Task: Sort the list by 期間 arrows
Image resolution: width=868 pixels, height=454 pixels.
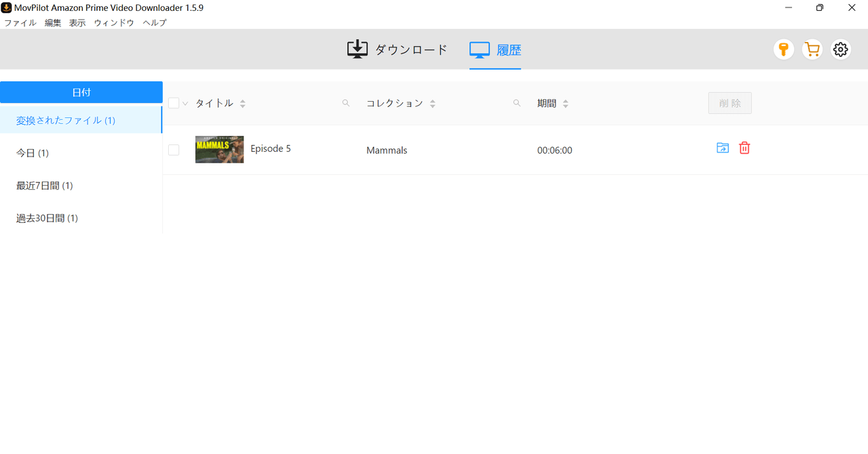Action: tap(566, 104)
